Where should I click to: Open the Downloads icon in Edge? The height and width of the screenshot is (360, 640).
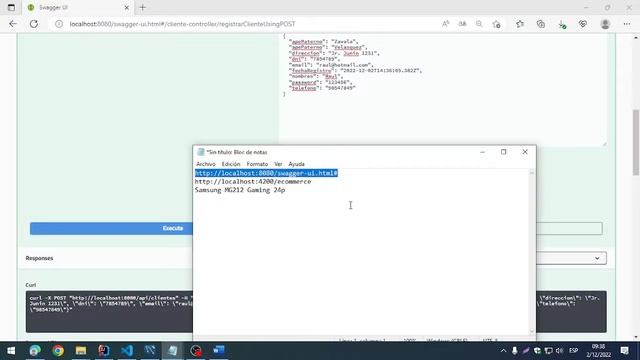[562, 24]
